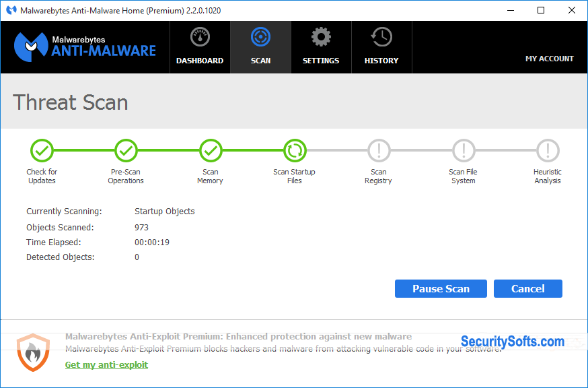588x388 pixels.
Task: Open the Dashboard gauge icon
Action: 200,37
